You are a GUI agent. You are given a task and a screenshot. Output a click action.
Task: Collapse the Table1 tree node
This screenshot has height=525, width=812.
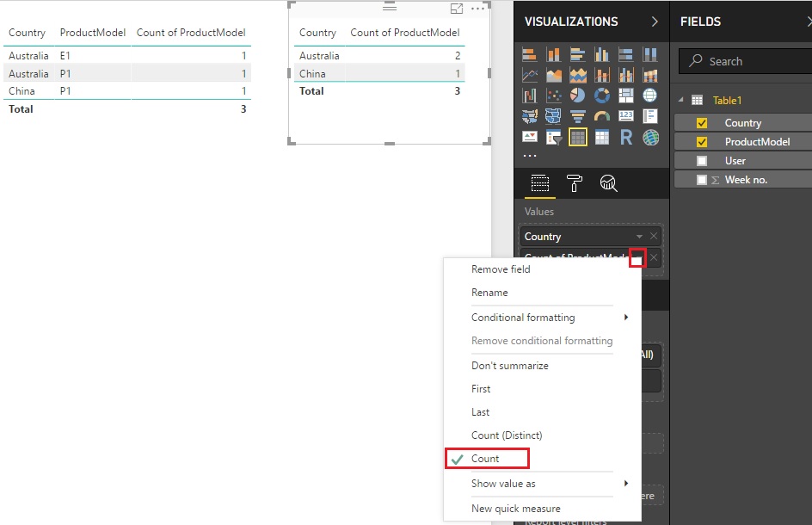tap(681, 100)
